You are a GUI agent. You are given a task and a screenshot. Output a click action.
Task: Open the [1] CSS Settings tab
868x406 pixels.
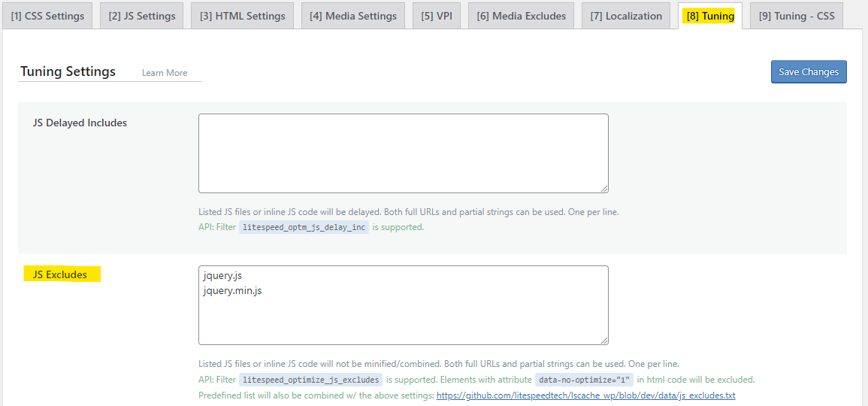[47, 16]
